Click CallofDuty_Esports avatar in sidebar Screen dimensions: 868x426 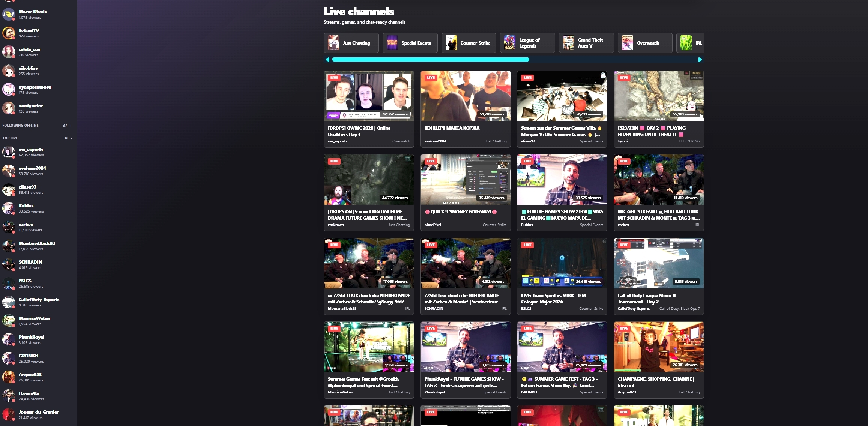[9, 302]
